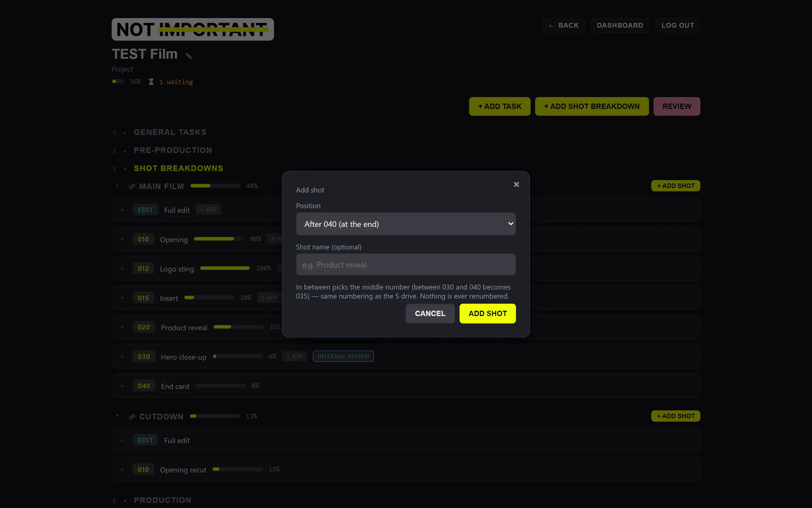The height and width of the screenshot is (508, 812).
Task: Expand shot 030 Hero close-up
Action: pyautogui.click(x=122, y=356)
